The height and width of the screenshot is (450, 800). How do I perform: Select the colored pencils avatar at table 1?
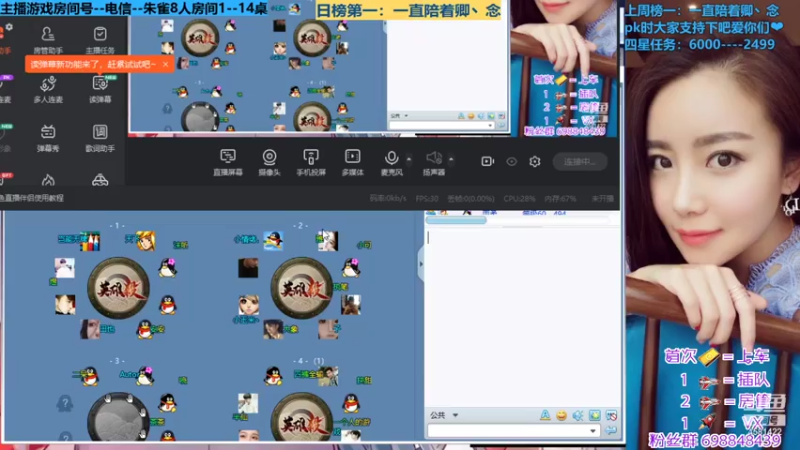pyautogui.click(x=90, y=241)
